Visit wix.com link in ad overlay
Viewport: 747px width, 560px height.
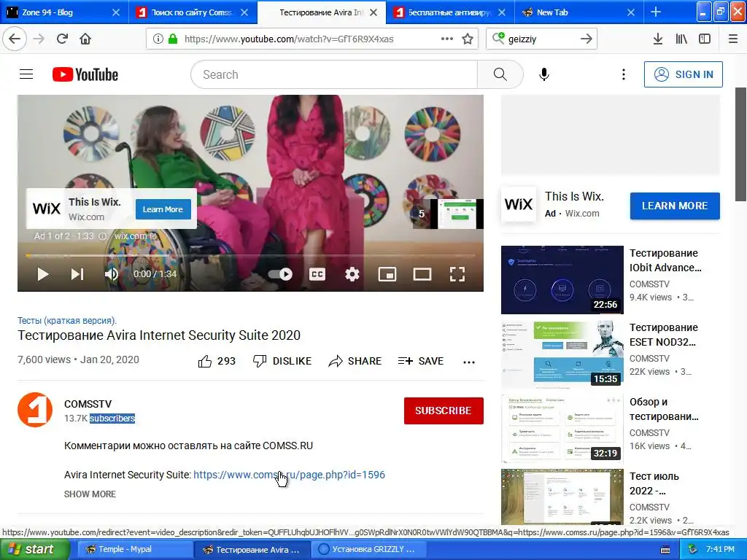(135, 236)
